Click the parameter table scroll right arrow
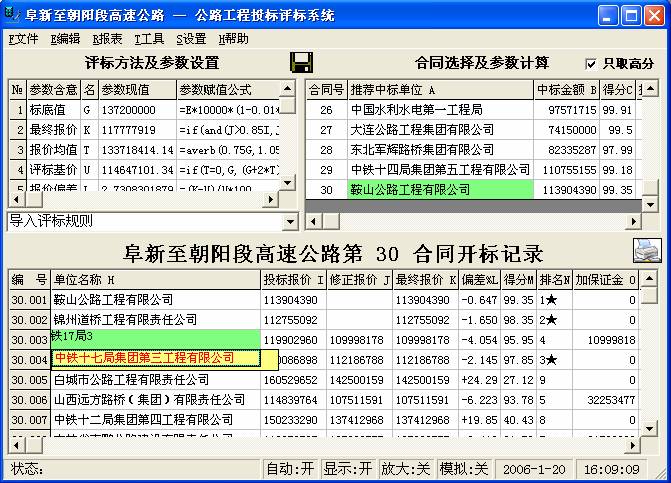The height and width of the screenshot is (483, 671). click(270, 199)
